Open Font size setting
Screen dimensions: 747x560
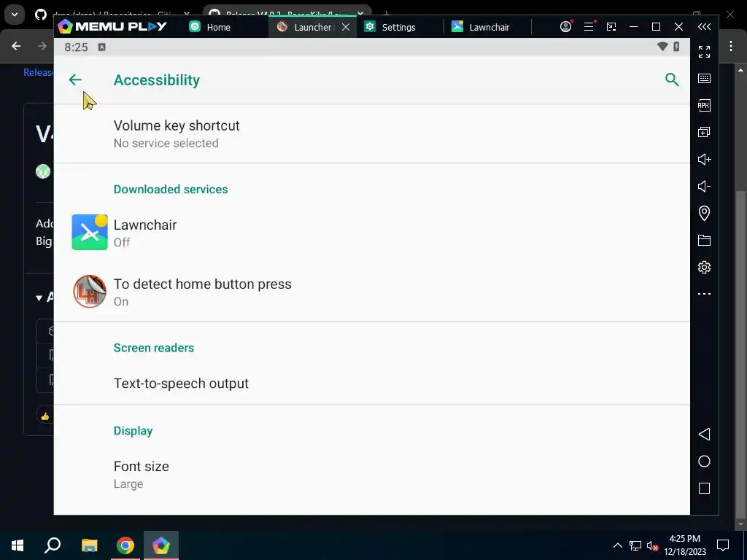point(371,474)
